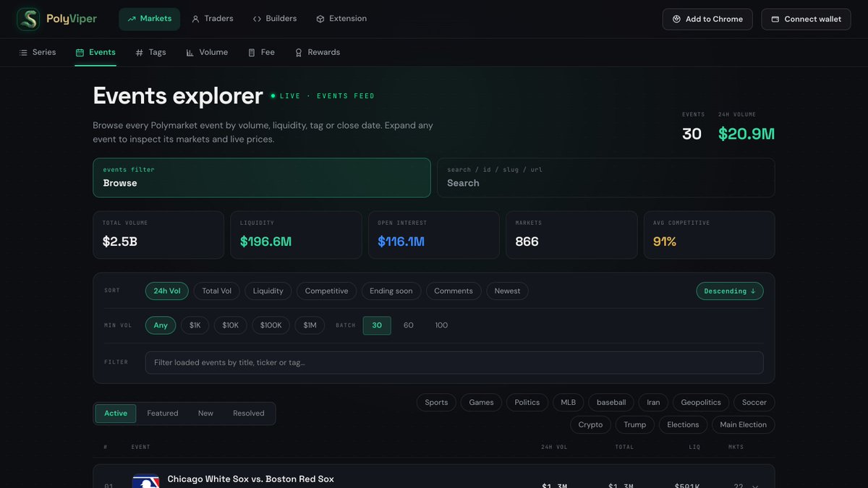Click the Chrome icon in Add to Chrome
Image resolution: width=868 pixels, height=488 pixels.
click(x=677, y=20)
